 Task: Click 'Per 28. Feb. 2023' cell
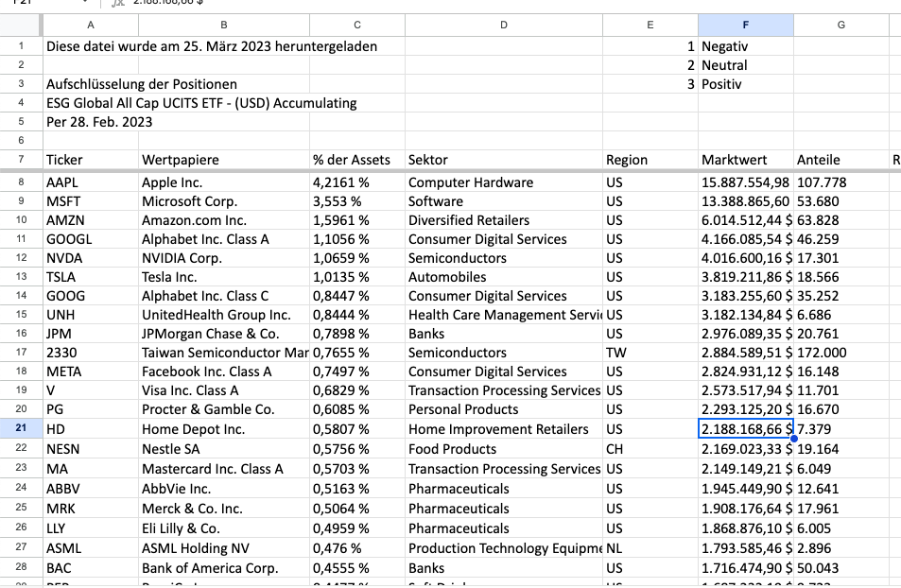pos(91,122)
